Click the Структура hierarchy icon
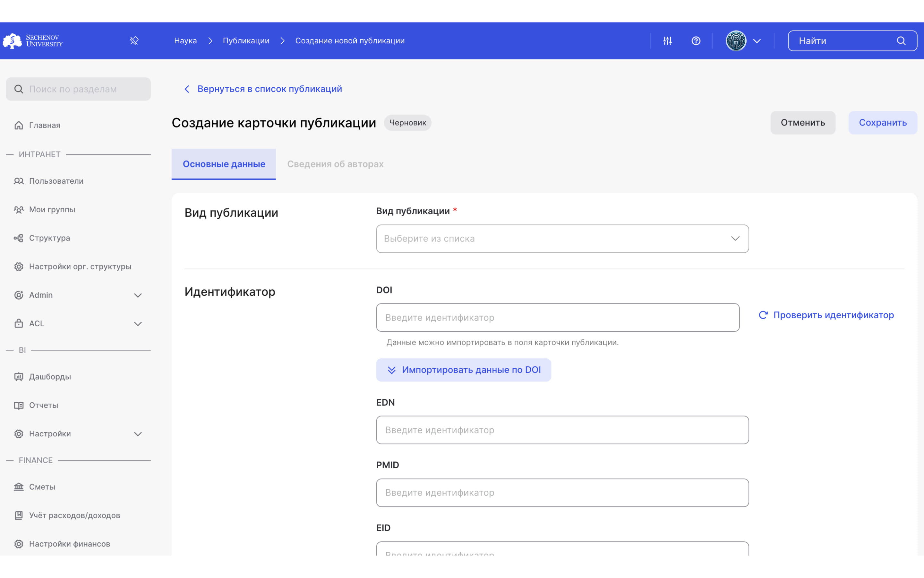Viewport: 924px width, 578px height. click(x=18, y=238)
